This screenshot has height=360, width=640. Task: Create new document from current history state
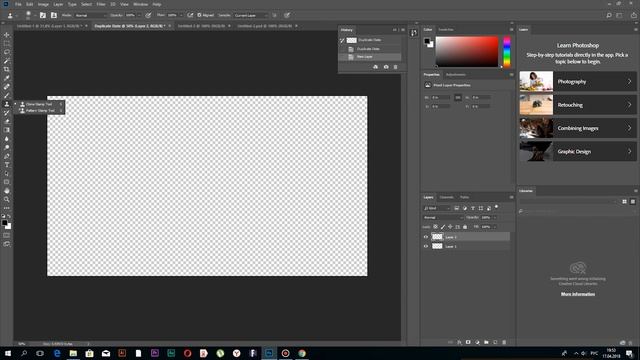coord(376,67)
